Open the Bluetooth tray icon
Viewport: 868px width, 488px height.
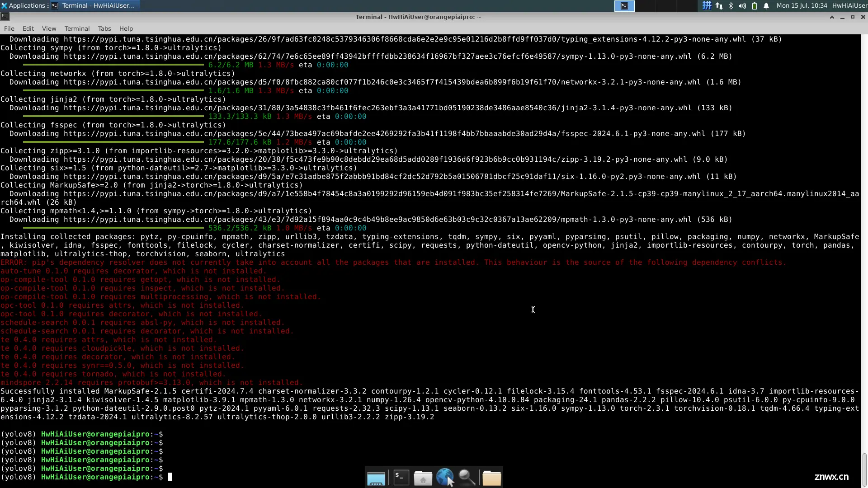731,5
